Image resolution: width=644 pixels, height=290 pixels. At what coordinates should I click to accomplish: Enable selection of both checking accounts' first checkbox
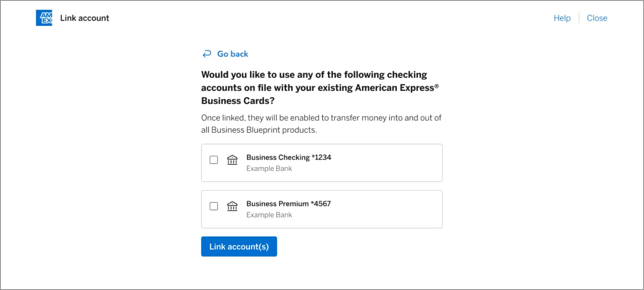coord(213,160)
